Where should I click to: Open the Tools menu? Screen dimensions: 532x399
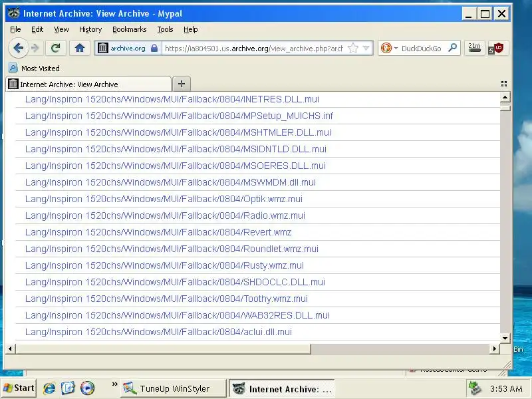click(165, 29)
